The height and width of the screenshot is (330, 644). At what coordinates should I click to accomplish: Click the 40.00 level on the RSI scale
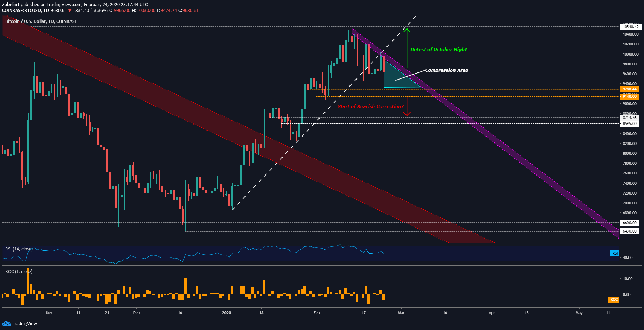point(627,258)
